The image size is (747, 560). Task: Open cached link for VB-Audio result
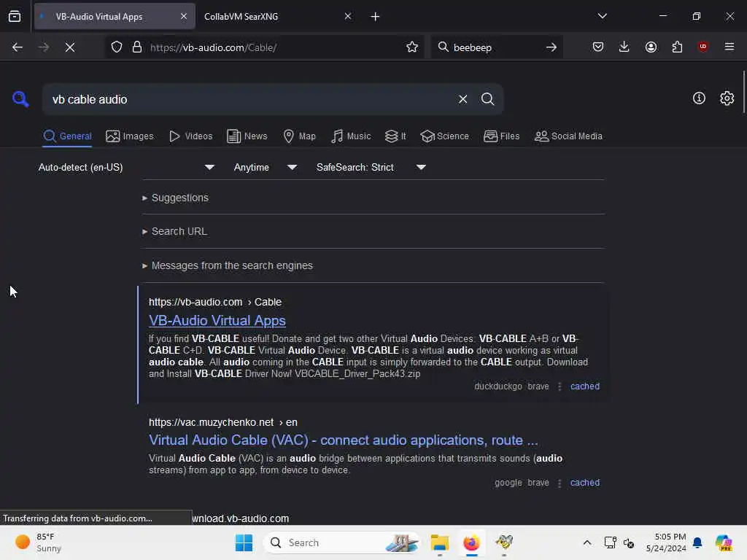click(585, 386)
